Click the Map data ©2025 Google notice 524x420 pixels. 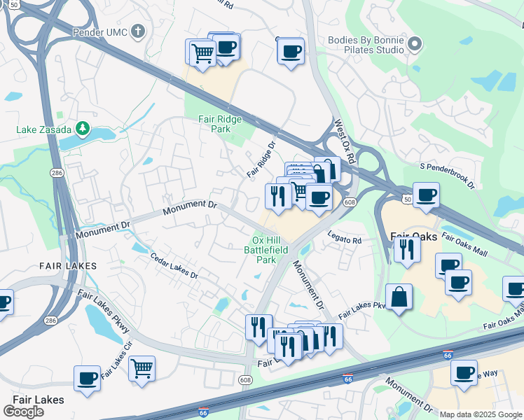481,414
